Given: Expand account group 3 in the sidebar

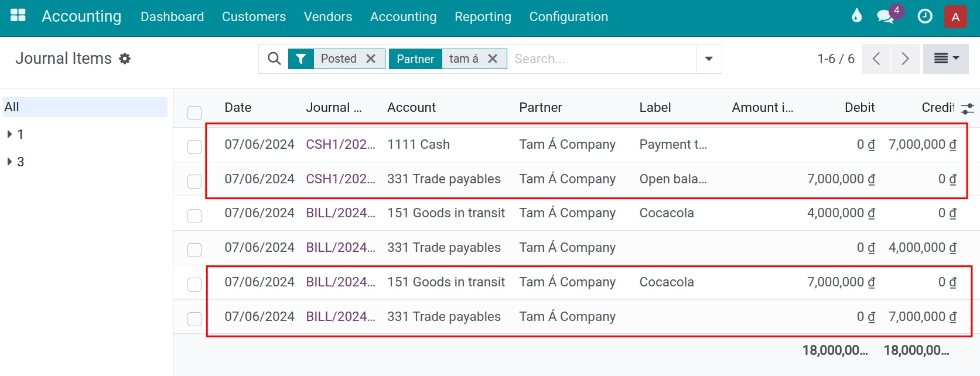Looking at the screenshot, I should pos(10,162).
